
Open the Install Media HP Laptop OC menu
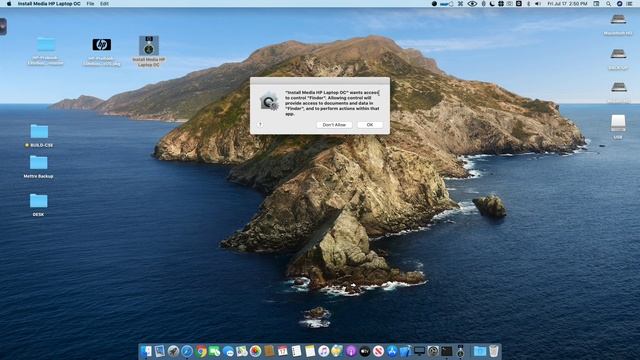(49, 4)
